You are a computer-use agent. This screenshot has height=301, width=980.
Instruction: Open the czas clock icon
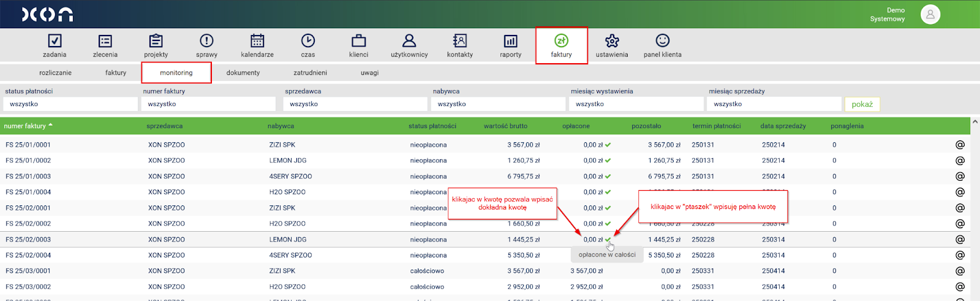(308, 41)
